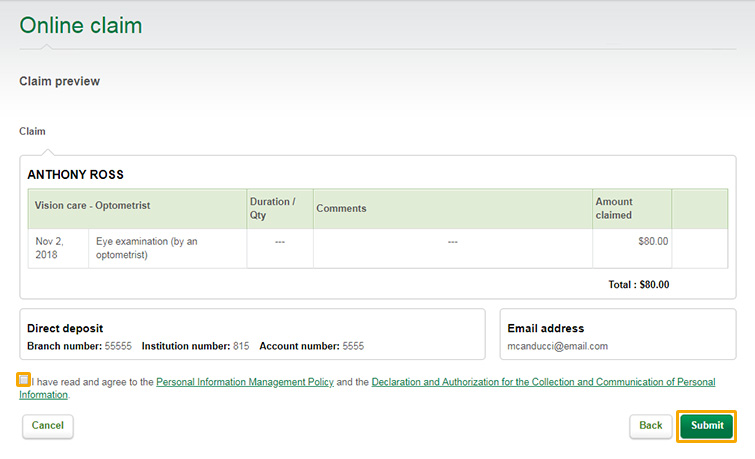The height and width of the screenshot is (459, 755).
Task: Go back with the Back button
Action: tap(651, 426)
